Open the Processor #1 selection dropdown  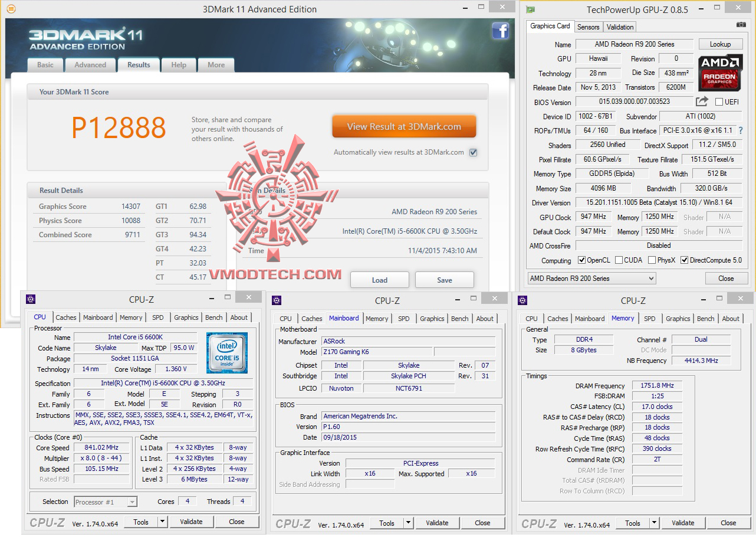click(106, 502)
